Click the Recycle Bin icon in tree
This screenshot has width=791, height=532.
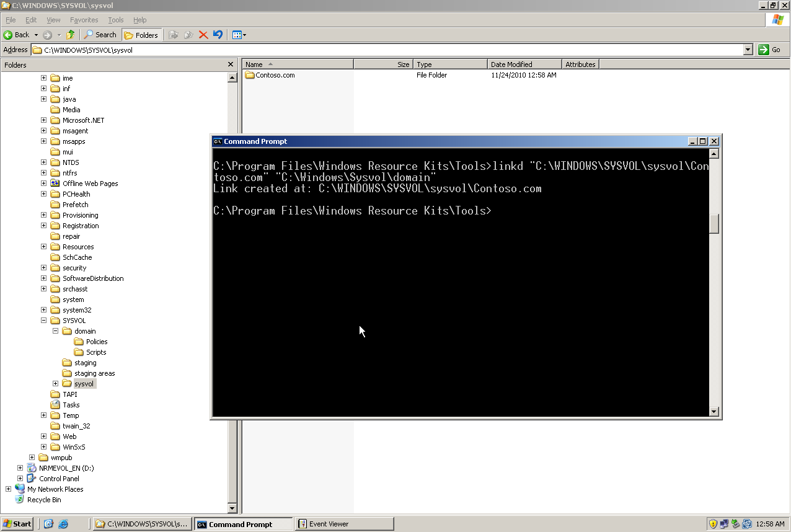pyautogui.click(x=20, y=500)
